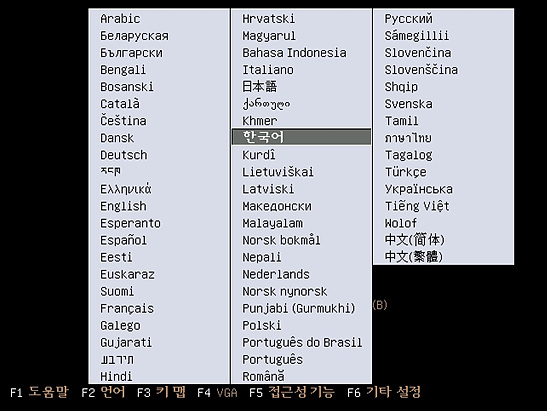Pick Dansk from the list

coord(117,138)
